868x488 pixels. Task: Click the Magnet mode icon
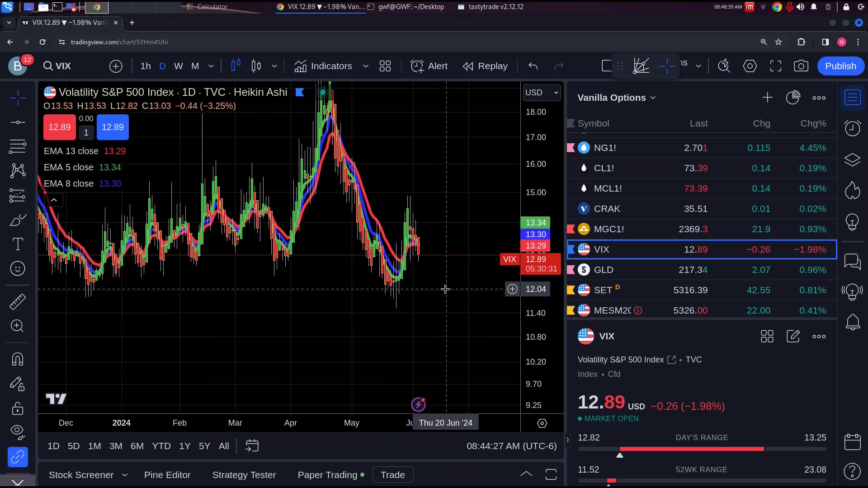(x=18, y=360)
